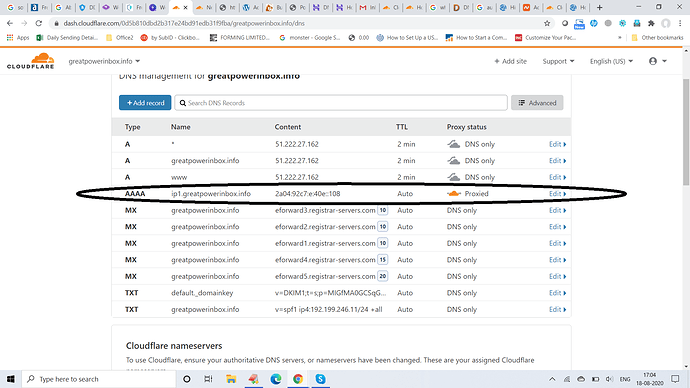
Task: Edit the default._domainkey TXT record
Action: point(557,293)
